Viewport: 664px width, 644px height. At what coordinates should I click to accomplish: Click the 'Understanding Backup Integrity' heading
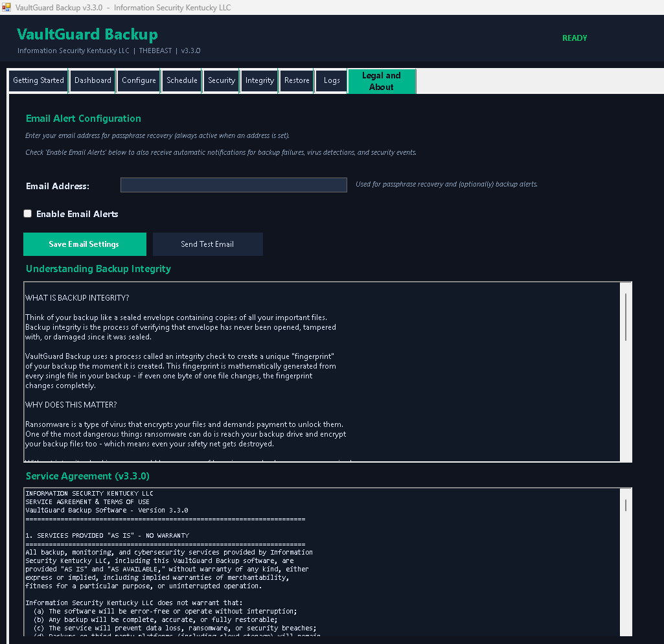click(98, 269)
